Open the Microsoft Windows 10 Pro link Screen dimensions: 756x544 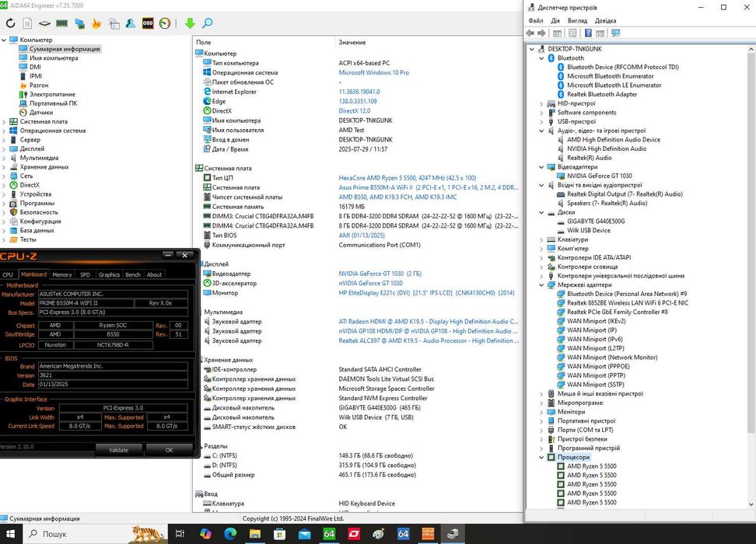click(373, 73)
